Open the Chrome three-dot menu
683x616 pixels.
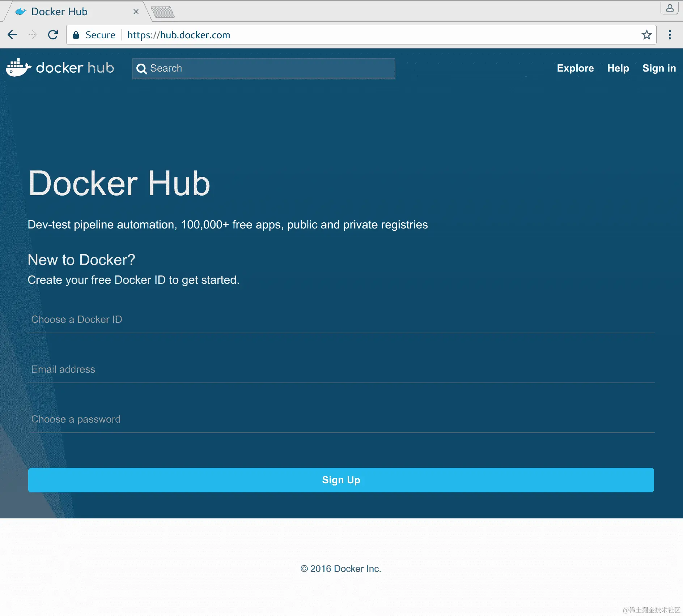[670, 35]
